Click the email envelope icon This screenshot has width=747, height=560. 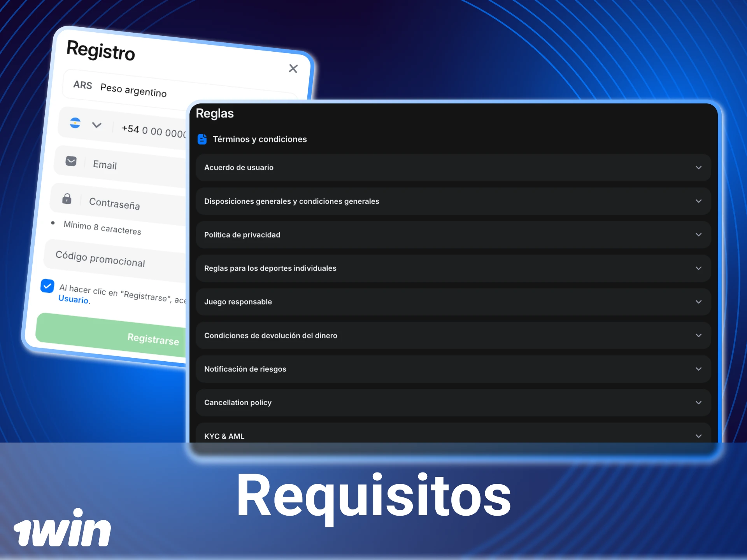[x=71, y=161]
